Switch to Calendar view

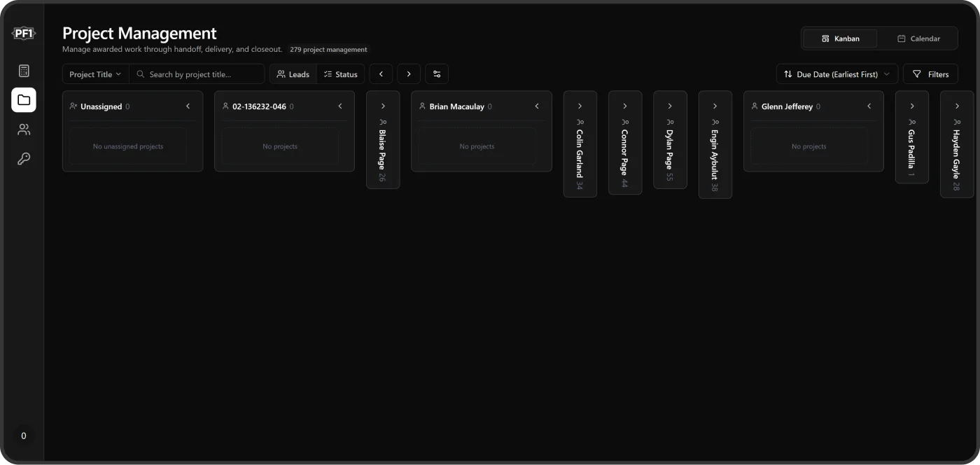tap(918, 39)
